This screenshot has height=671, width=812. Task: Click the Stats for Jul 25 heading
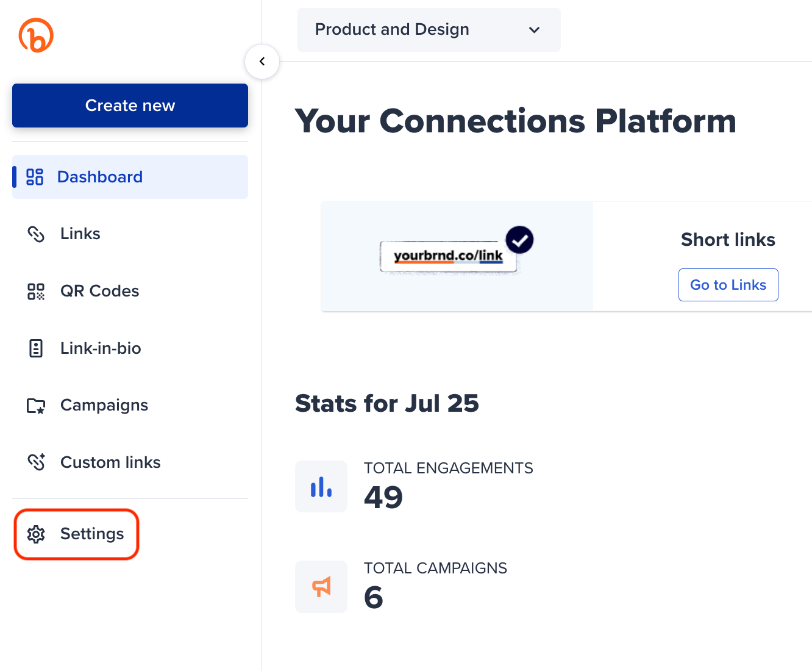[387, 403]
